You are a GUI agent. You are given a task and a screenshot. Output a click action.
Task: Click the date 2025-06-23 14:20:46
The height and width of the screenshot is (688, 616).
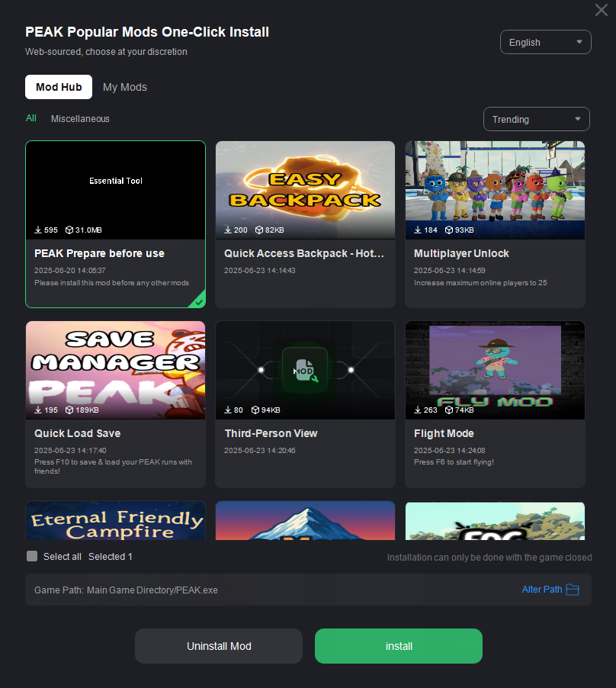click(259, 450)
